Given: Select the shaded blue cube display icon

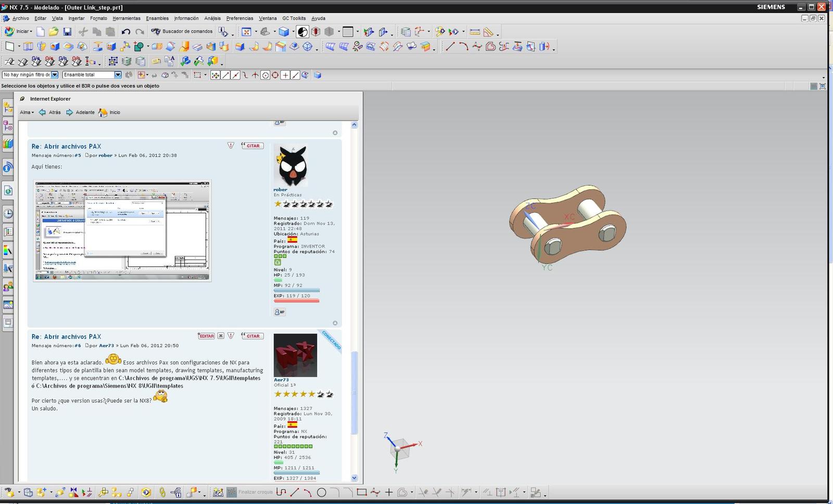Looking at the screenshot, I should [284, 32].
